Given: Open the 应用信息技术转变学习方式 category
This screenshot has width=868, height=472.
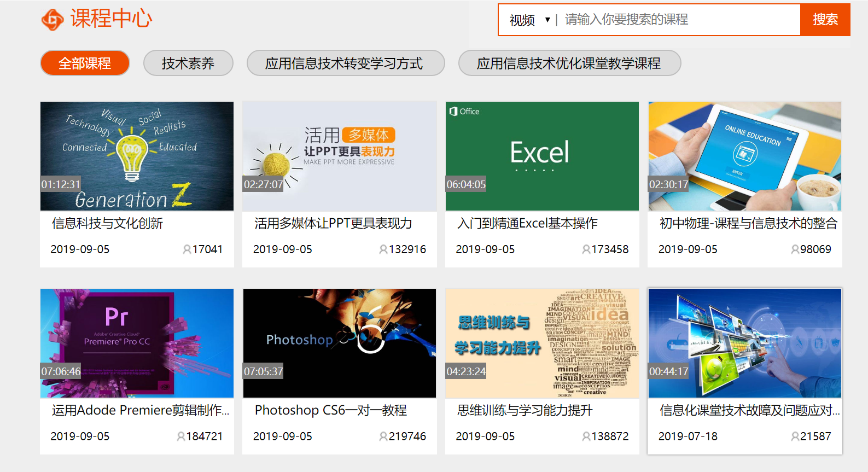Looking at the screenshot, I should pos(345,63).
